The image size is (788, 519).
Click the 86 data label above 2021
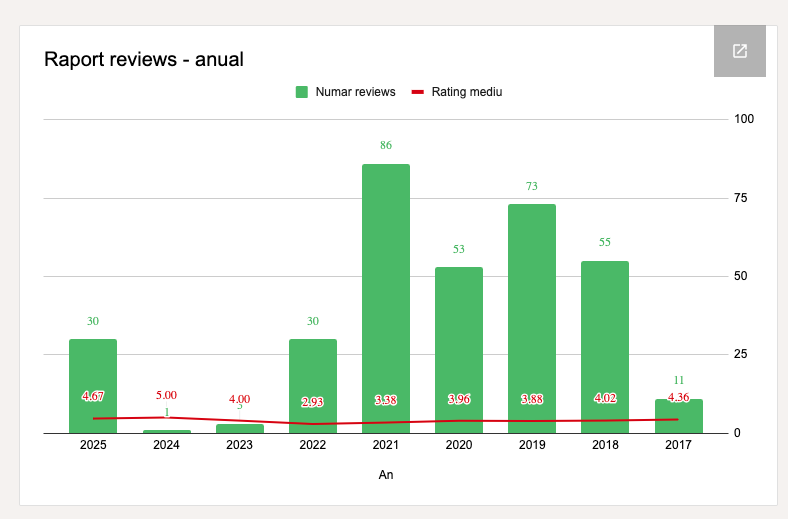tap(386, 146)
